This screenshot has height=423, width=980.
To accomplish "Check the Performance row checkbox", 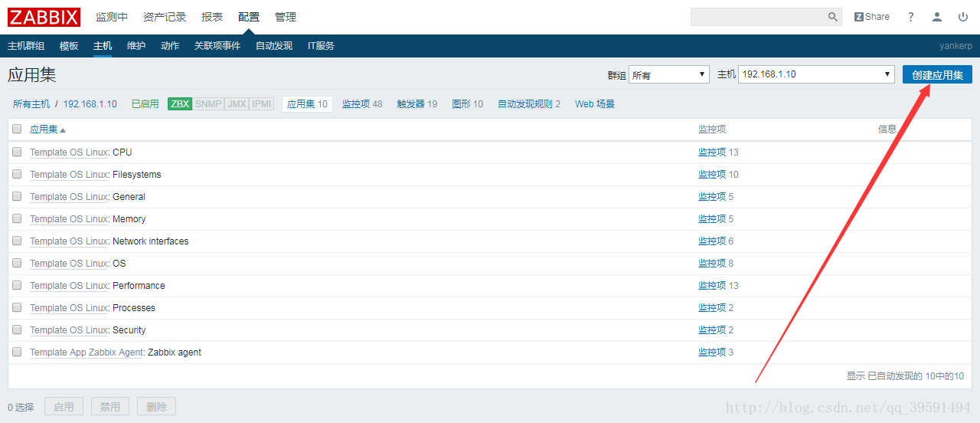I will tap(17, 286).
